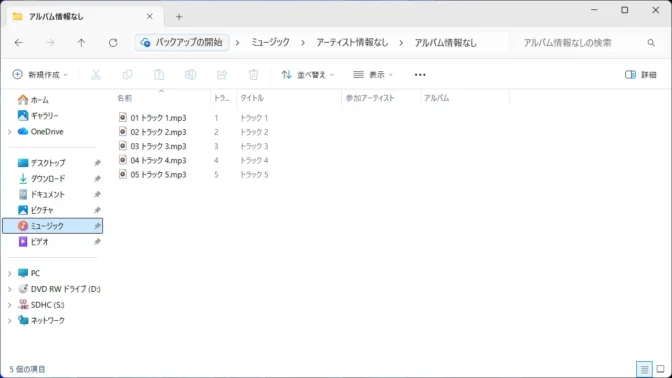Screen dimensions: 672x378
Task: Open 01 トラック 1.mp3 file icon
Action: 123,117
